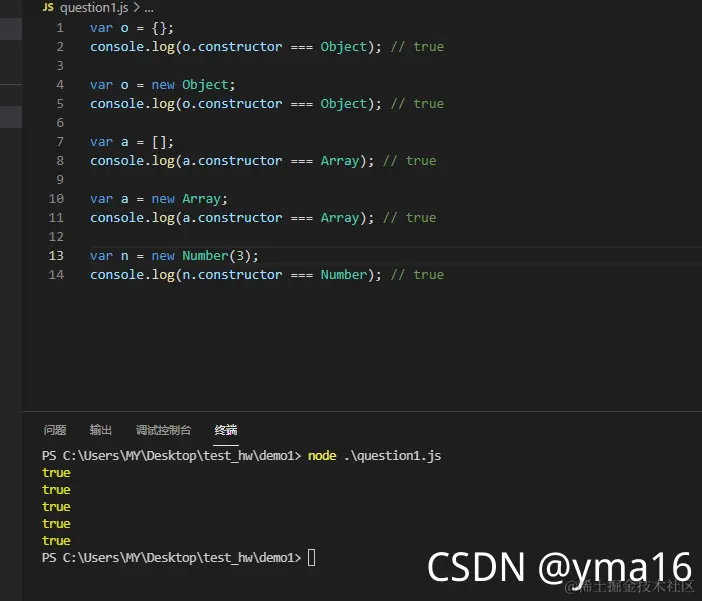
Task: Click line number 10 in the gutter
Action: 56,199
